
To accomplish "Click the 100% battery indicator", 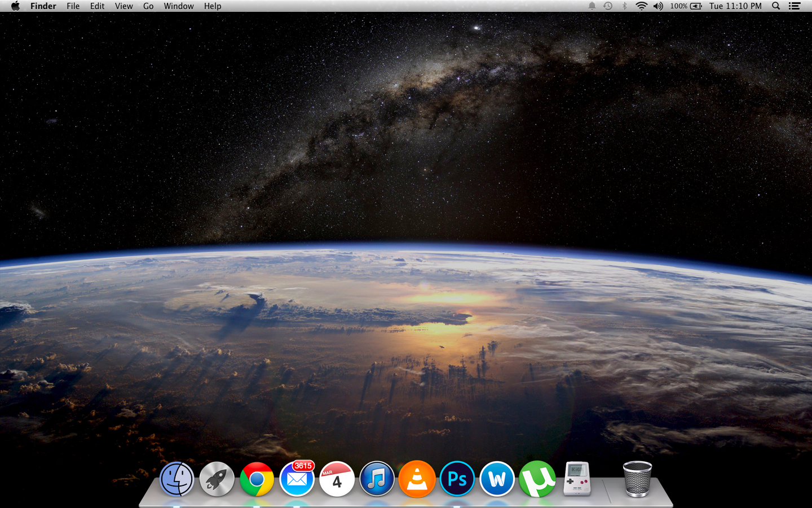I will click(686, 6).
